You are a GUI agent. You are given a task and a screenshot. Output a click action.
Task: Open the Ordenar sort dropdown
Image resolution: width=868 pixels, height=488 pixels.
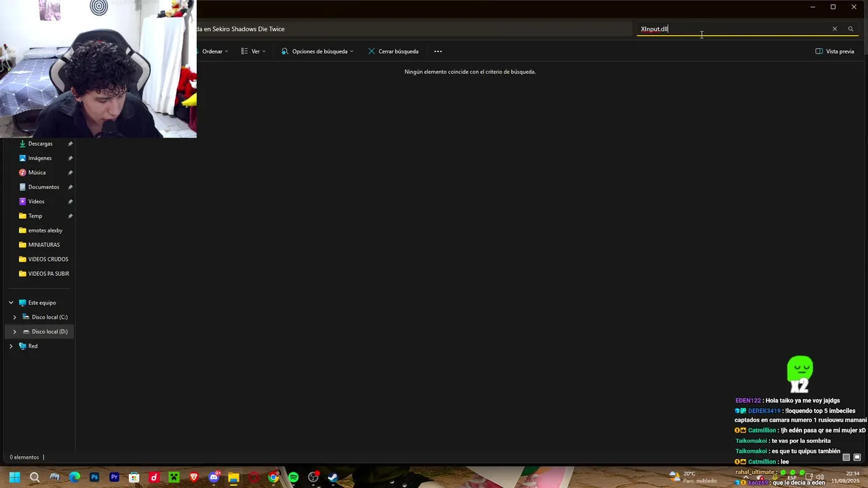pyautogui.click(x=212, y=52)
